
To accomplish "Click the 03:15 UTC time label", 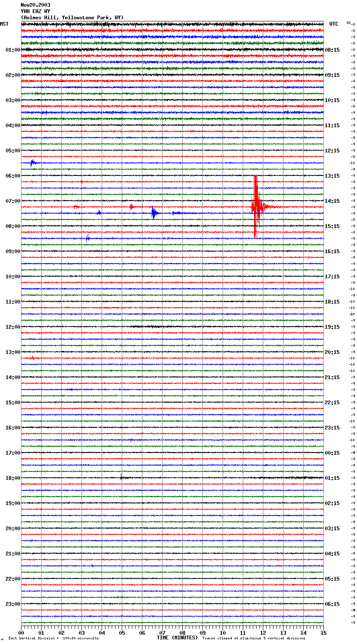I will pos(332,529).
